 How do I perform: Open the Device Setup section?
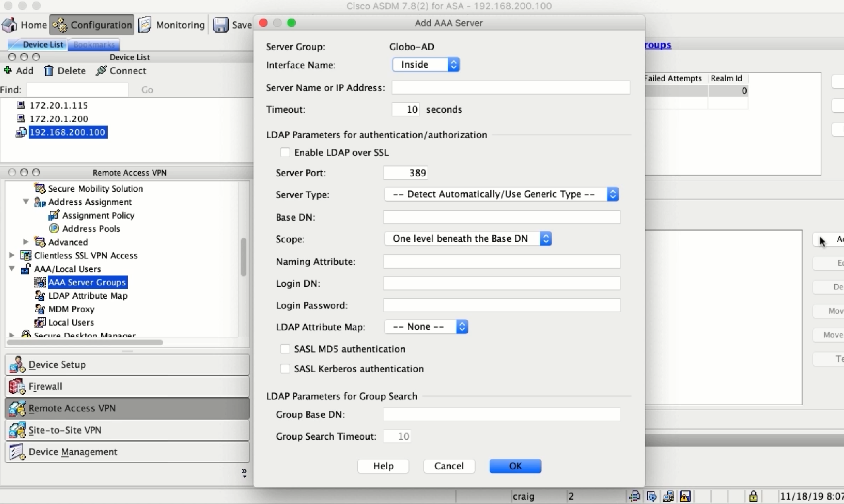click(127, 365)
